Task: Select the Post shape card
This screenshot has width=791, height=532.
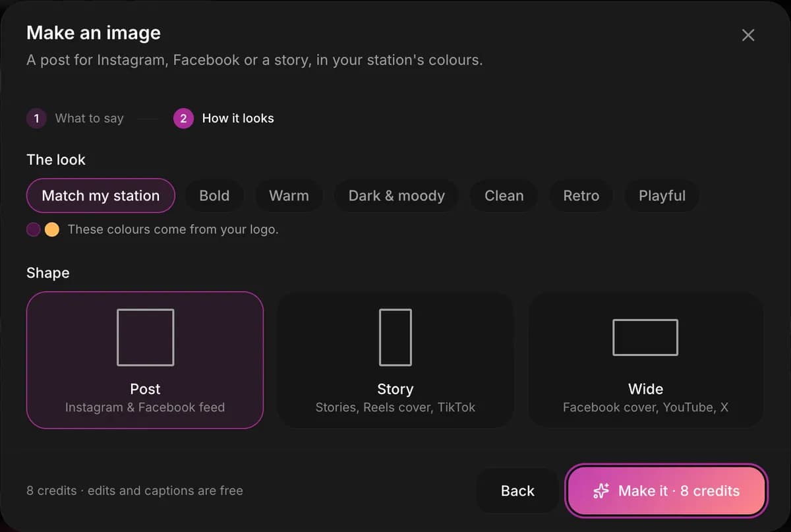Action: pyautogui.click(x=145, y=360)
